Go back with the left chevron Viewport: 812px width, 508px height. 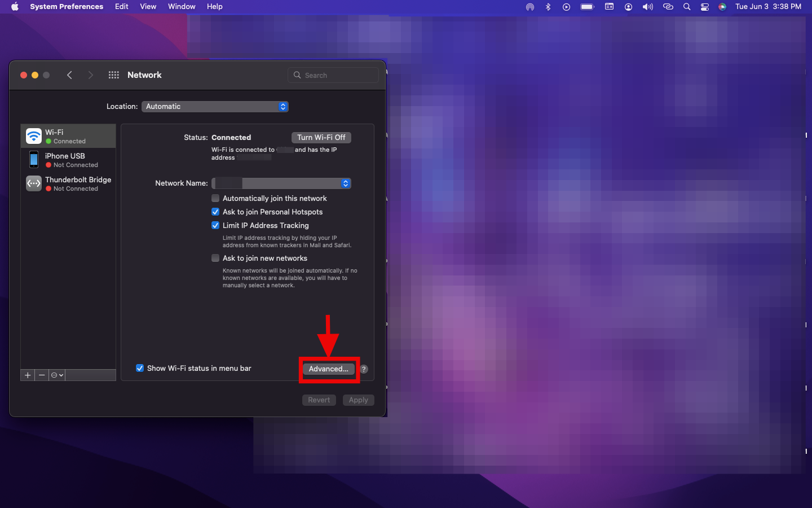(69, 75)
